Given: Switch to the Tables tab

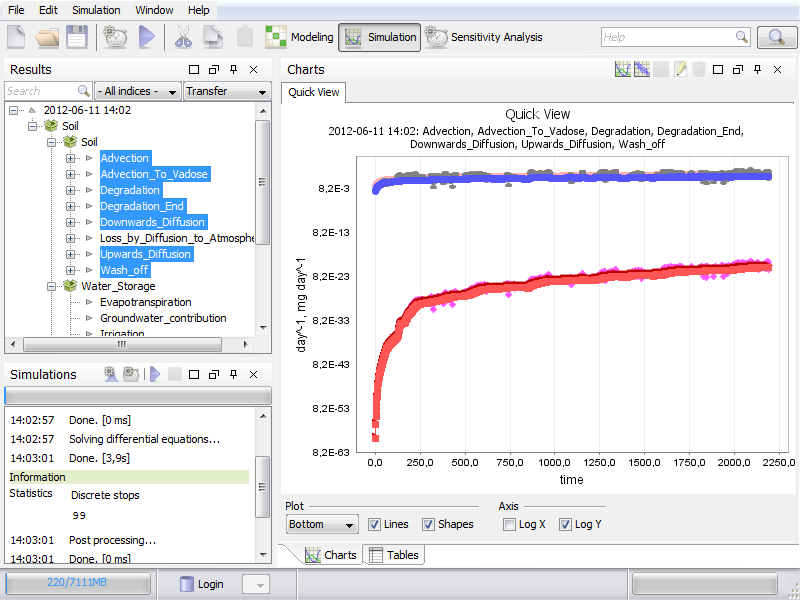Looking at the screenshot, I should pyautogui.click(x=393, y=555).
